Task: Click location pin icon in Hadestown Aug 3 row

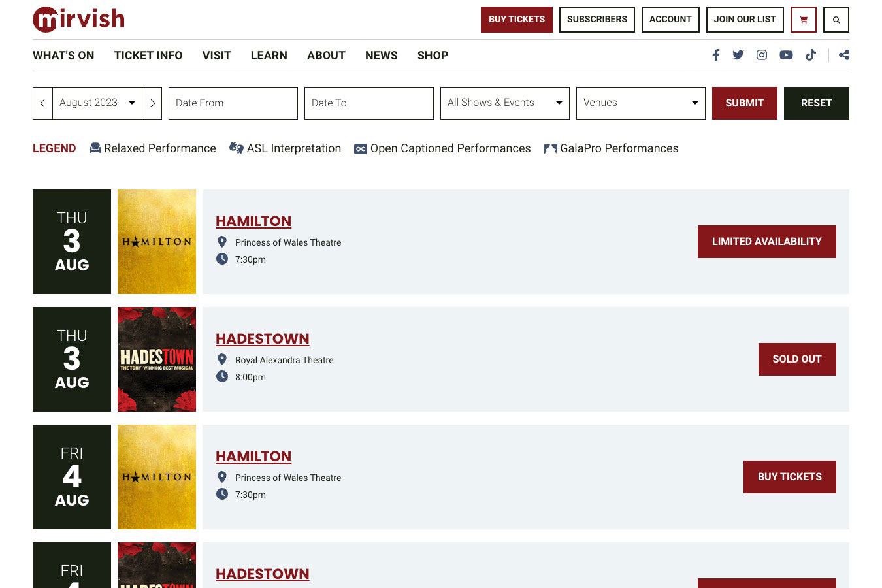Action: [x=222, y=359]
